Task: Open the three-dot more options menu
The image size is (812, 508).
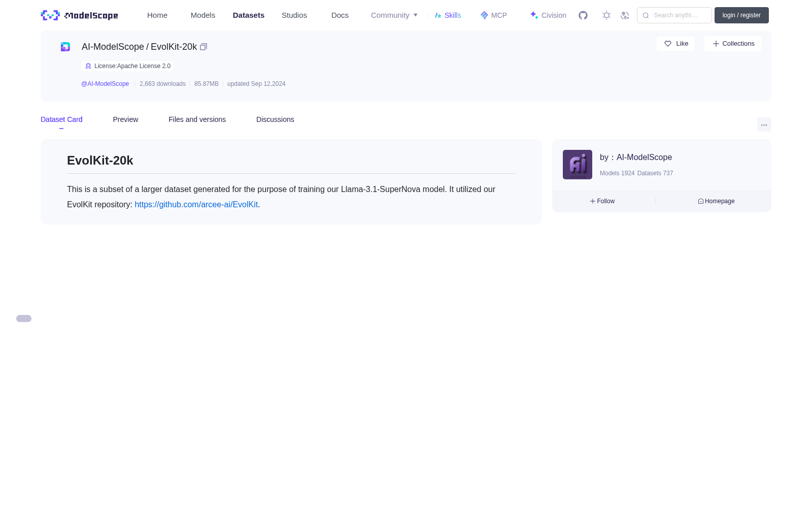Action: (764, 124)
